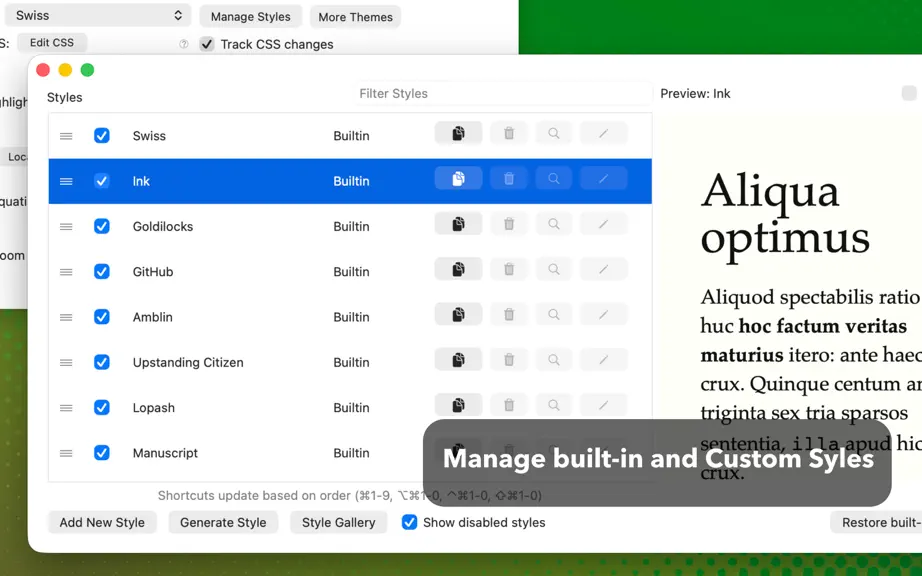The image size is (922, 576).
Task: Grab the reorder handle for Swiss
Action: pos(66,136)
